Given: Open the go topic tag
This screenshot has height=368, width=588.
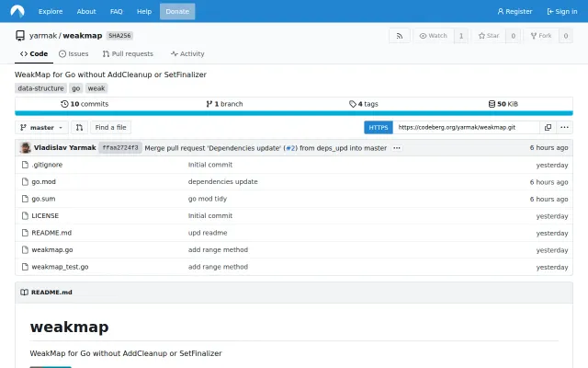Looking at the screenshot, I should tap(76, 88).
